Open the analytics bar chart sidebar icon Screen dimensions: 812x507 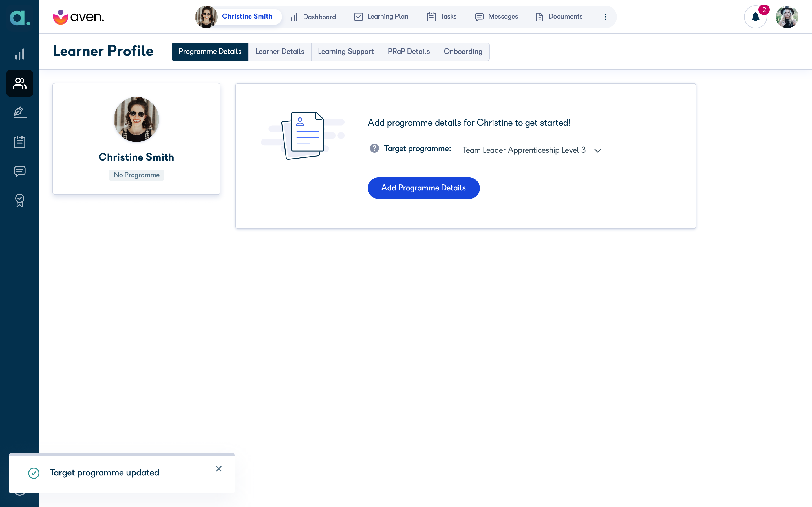point(20,54)
